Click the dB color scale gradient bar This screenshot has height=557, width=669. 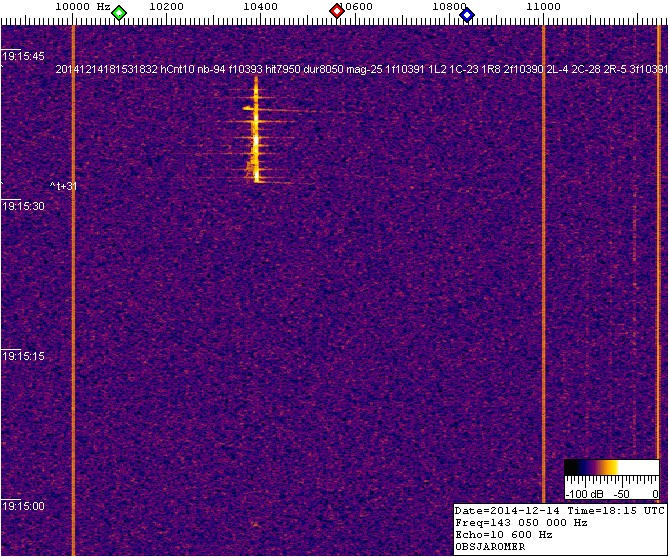click(611, 467)
